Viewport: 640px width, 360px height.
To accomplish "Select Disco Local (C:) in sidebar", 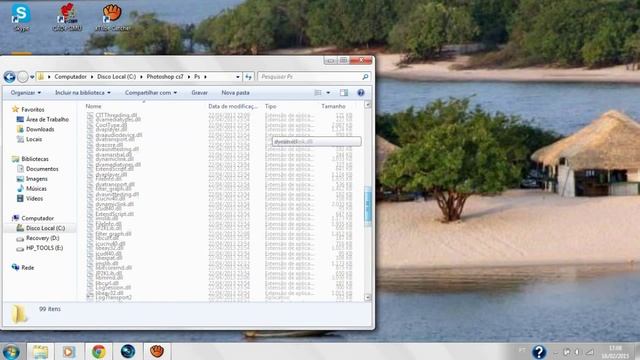I will (45, 228).
